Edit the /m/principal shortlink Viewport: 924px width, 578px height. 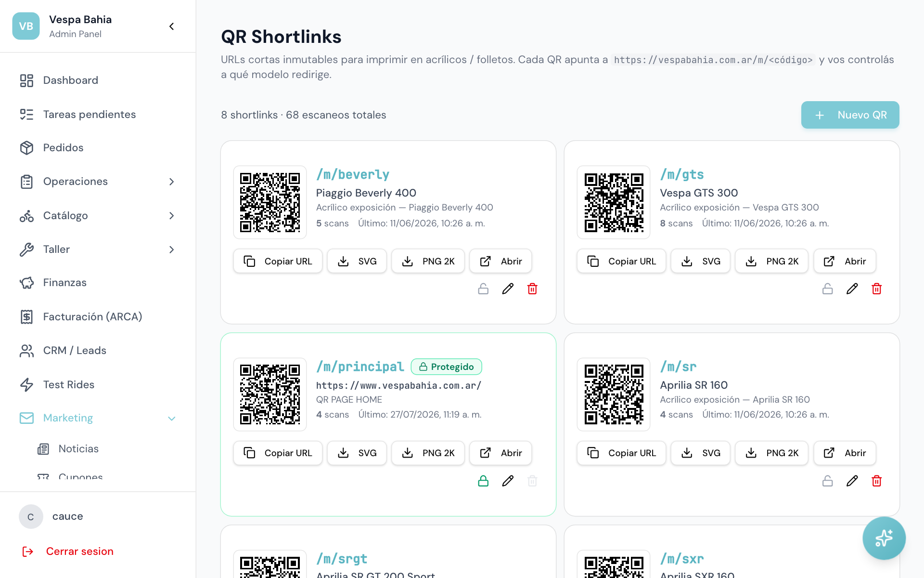coord(508,481)
